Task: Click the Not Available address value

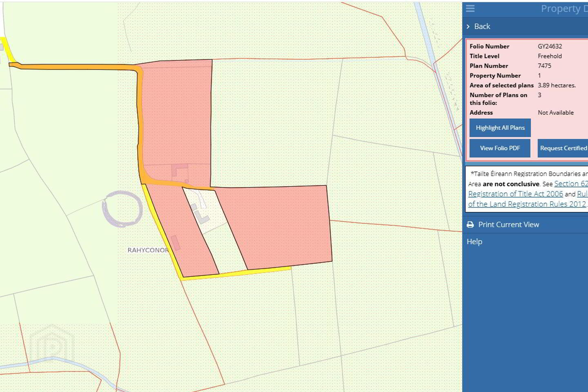Action: tap(556, 113)
